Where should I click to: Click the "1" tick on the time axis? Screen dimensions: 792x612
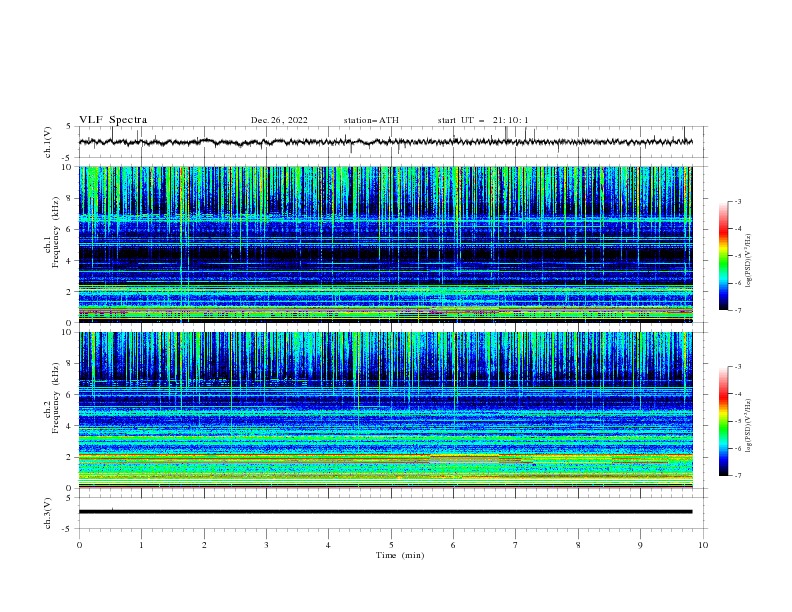point(141,545)
